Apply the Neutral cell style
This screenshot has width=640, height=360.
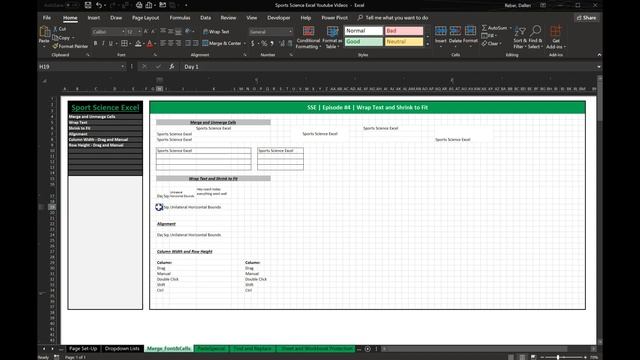(404, 42)
